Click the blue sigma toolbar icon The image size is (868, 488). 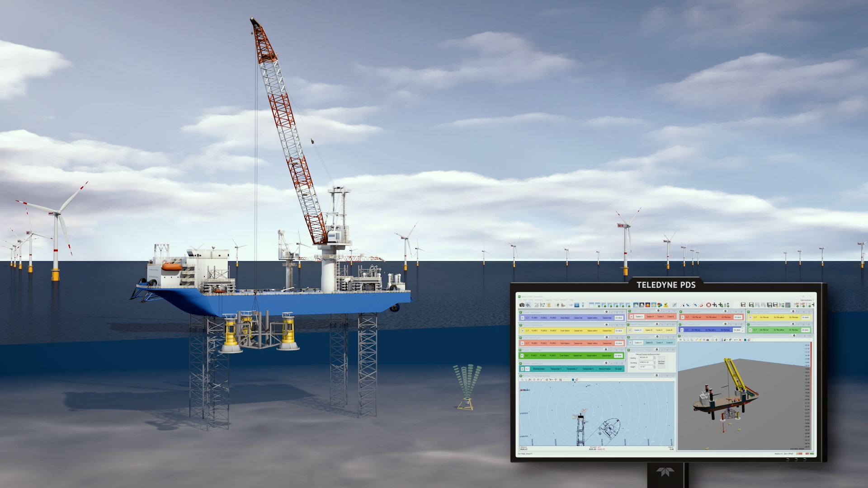[x=577, y=305]
